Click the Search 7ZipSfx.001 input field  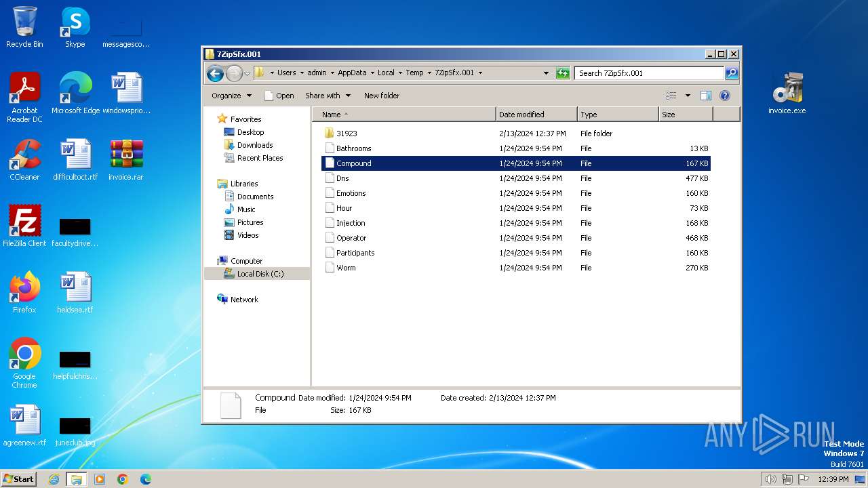click(x=649, y=73)
